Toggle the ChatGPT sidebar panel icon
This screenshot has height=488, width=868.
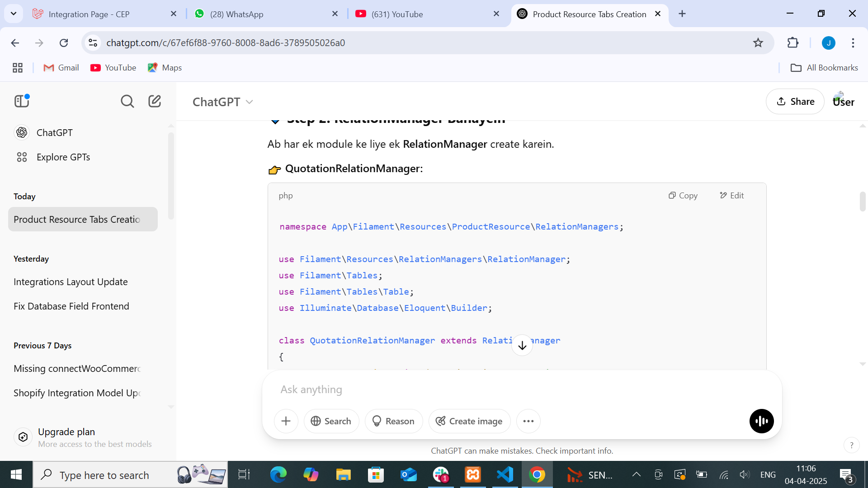[22, 101]
